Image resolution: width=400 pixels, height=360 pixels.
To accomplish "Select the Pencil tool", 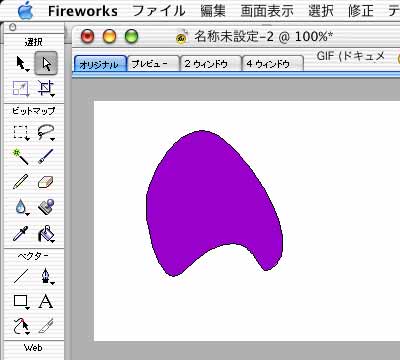I will (x=21, y=182).
